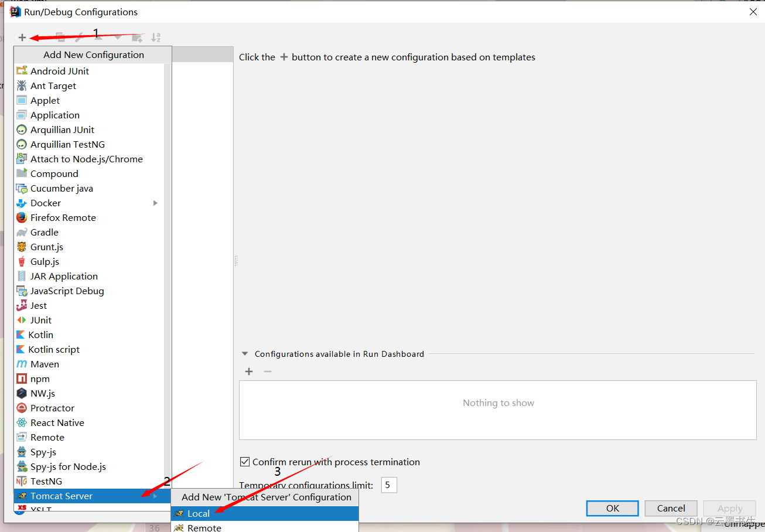Viewport: 765px width, 532px height.
Task: Click the Add New Configuration list scrollbar
Action: click(168, 275)
